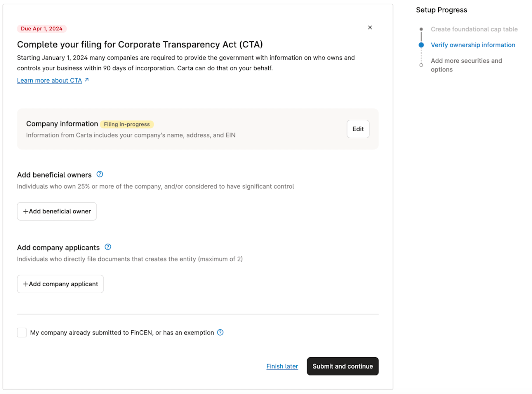This screenshot has height=394, width=532.
Task: Click the hollow circle for the last setup step
Action: coord(421,65)
